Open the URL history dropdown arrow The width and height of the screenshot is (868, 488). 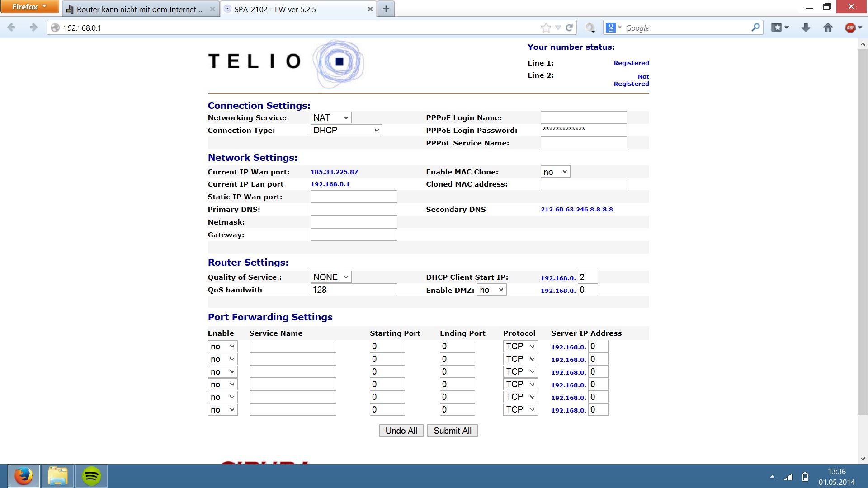[x=558, y=28]
